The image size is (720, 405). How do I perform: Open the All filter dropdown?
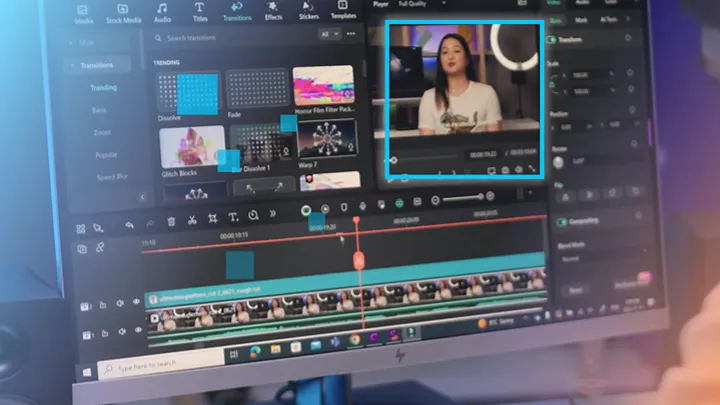pos(329,34)
